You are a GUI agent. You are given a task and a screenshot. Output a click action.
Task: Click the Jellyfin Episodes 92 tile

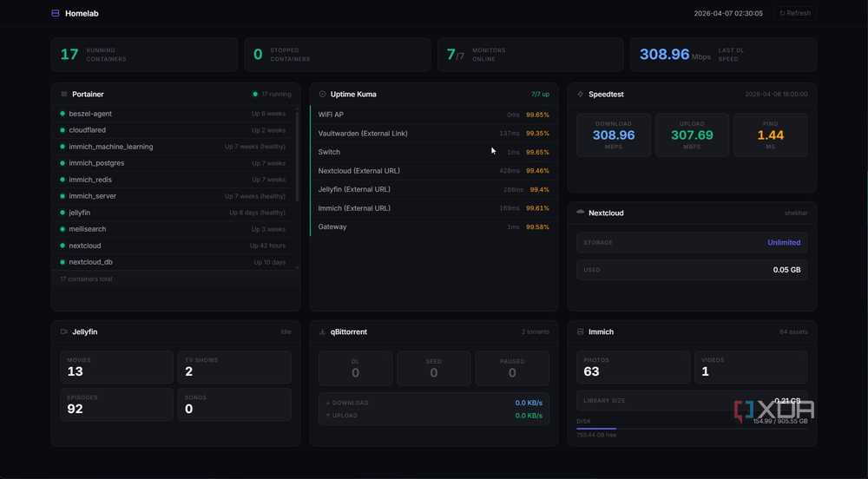click(116, 404)
